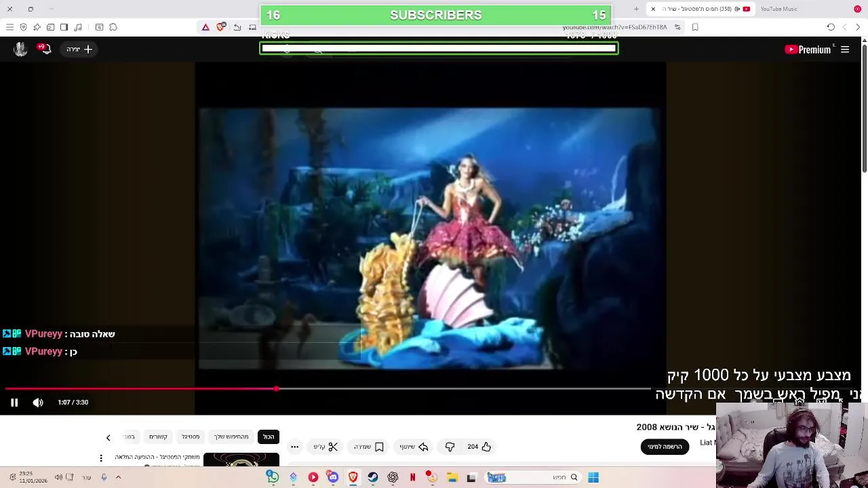868x488 pixels.
Task: Open options for suggested video משחקי הפסטיגל
Action: tap(101, 458)
